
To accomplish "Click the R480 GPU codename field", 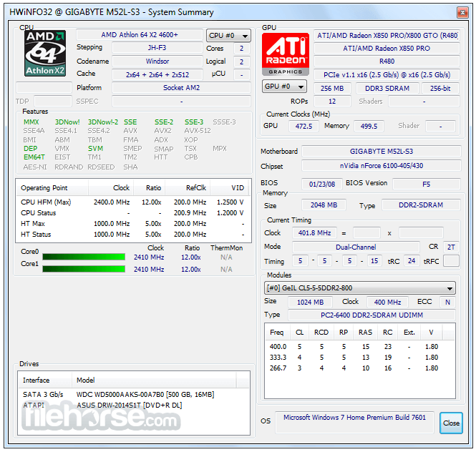I will point(387,62).
